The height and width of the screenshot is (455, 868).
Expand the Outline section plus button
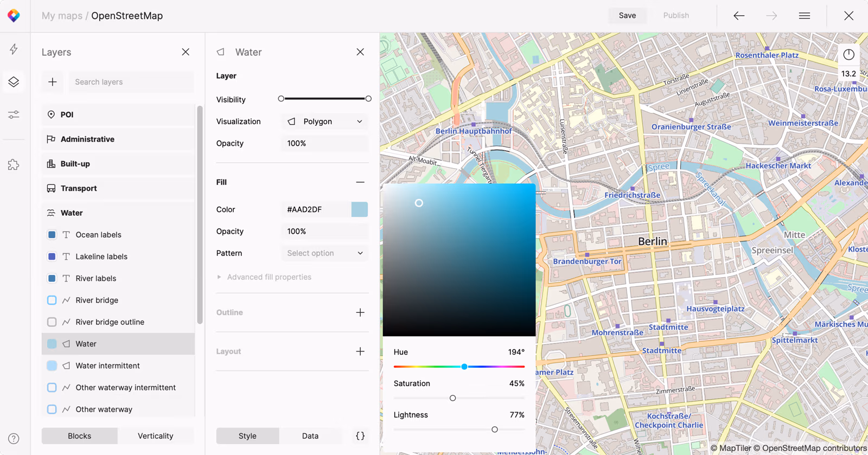click(360, 312)
